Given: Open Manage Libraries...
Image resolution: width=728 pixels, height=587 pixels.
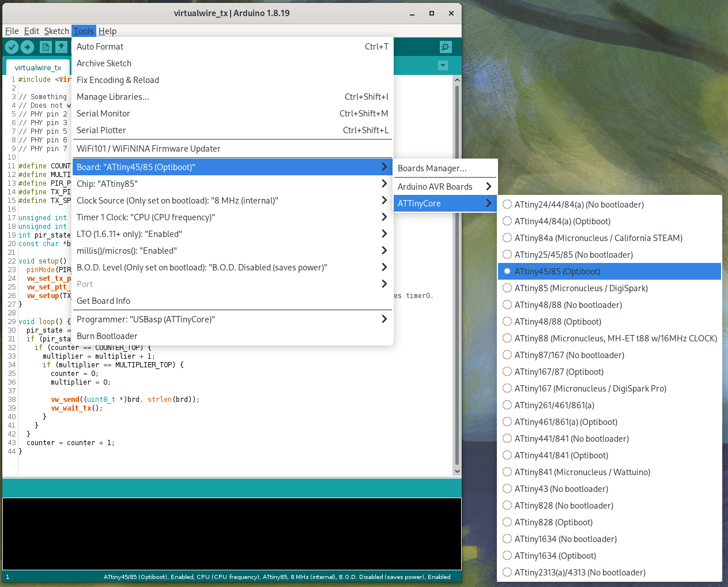Looking at the screenshot, I should point(232,97).
